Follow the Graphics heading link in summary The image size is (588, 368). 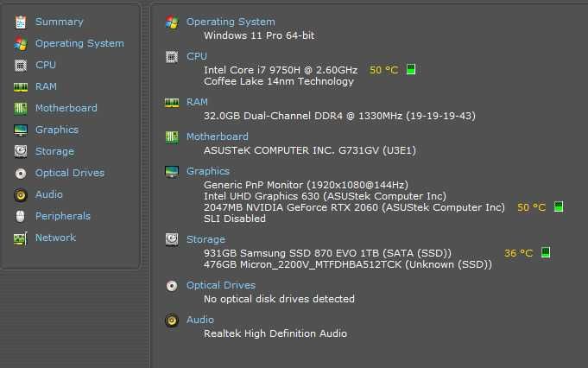point(208,171)
